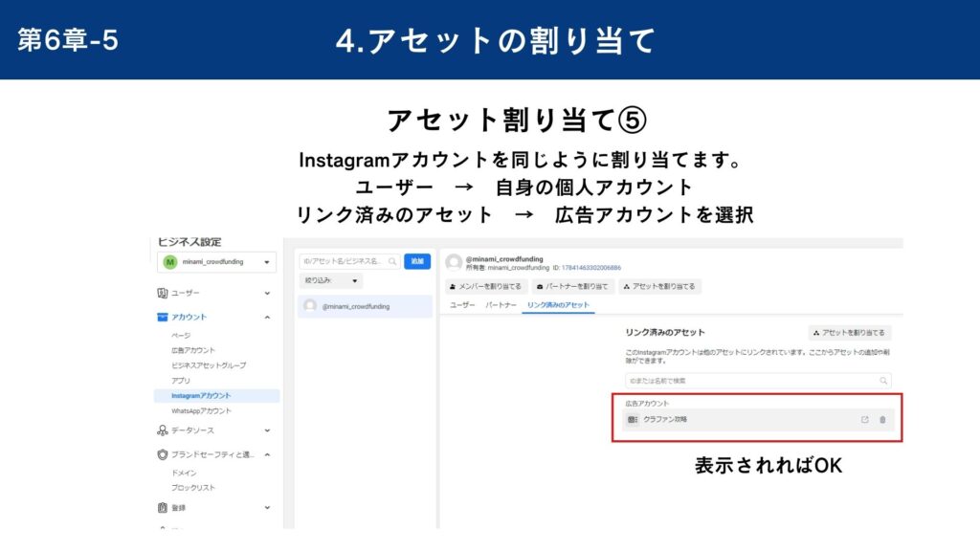Click the list avatar next to @minami_crowdfunding
Viewport: 980px width, 551px height.
click(x=310, y=306)
